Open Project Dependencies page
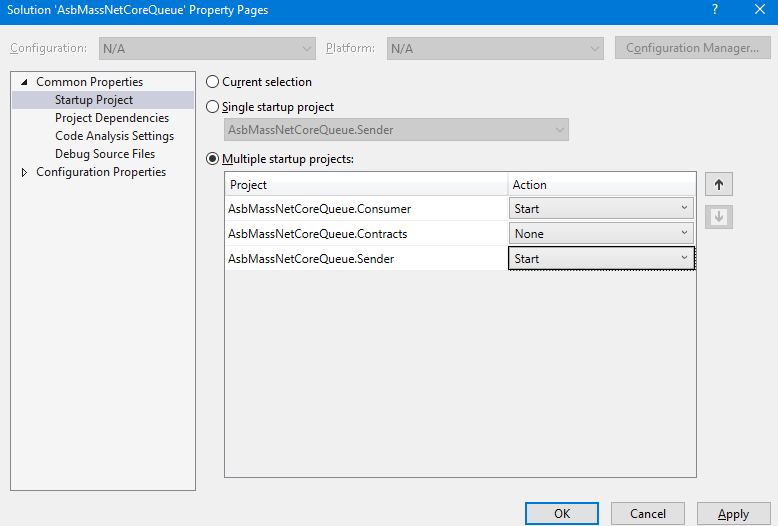Screen dimensions: 778x526 click(x=112, y=118)
